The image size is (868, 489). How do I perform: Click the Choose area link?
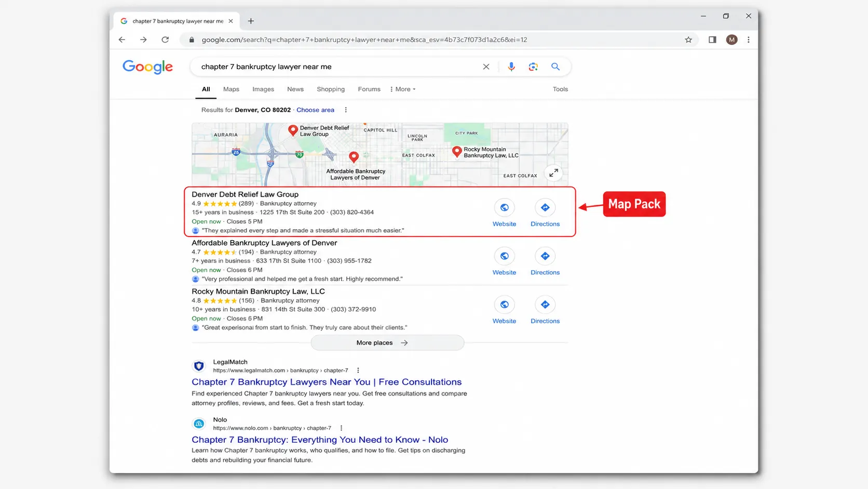[x=315, y=110]
